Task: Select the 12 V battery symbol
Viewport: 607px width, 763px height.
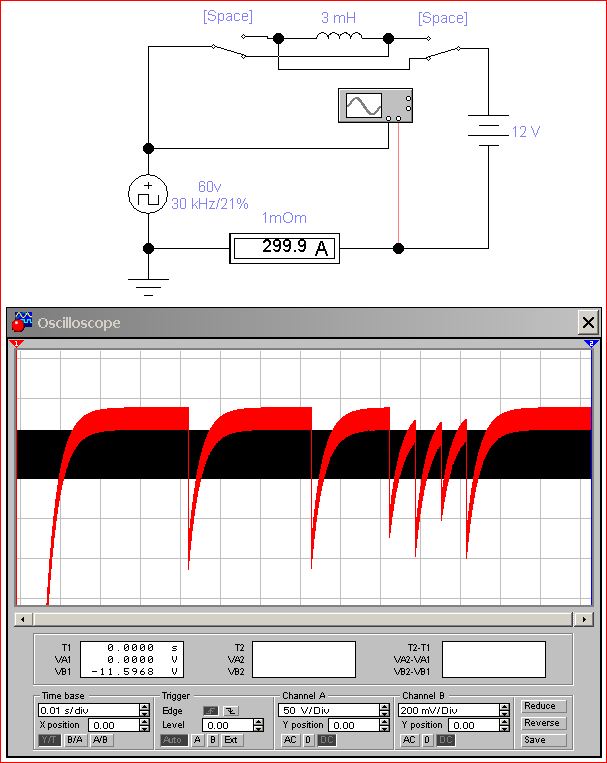Action: click(488, 130)
